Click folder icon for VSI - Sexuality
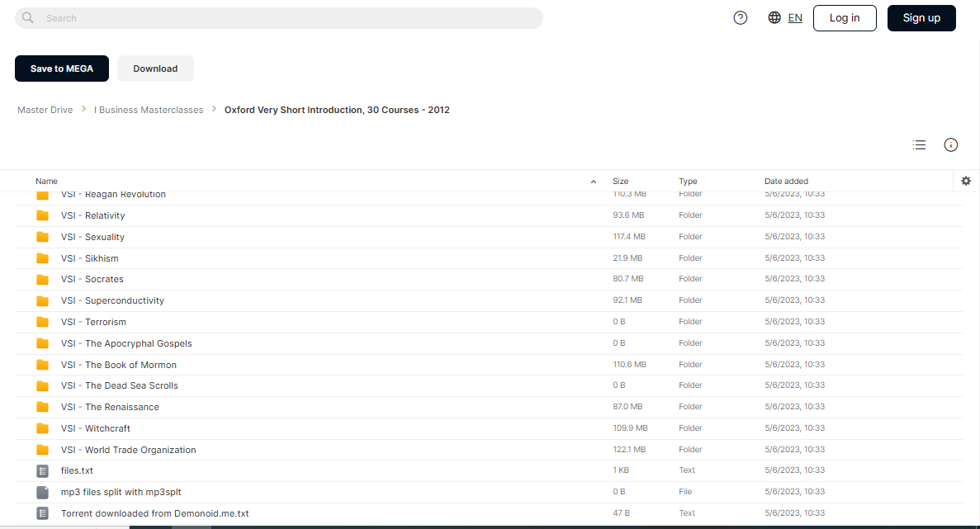 42,237
